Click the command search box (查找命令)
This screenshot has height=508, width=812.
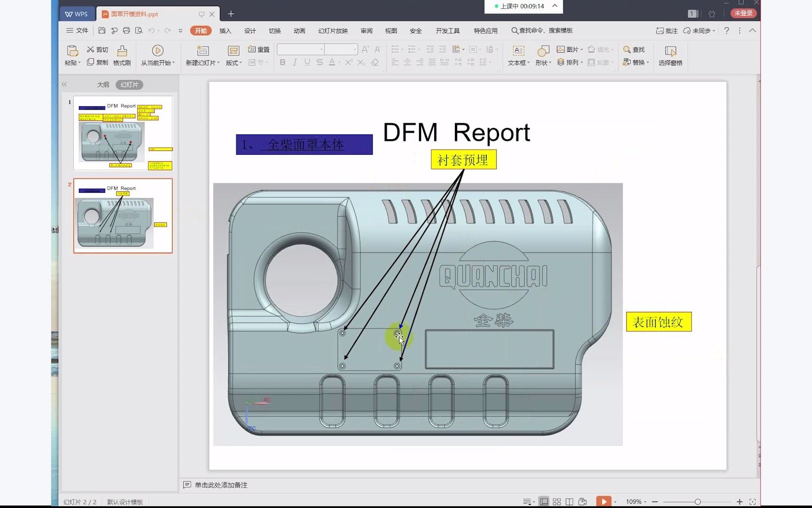tap(542, 31)
